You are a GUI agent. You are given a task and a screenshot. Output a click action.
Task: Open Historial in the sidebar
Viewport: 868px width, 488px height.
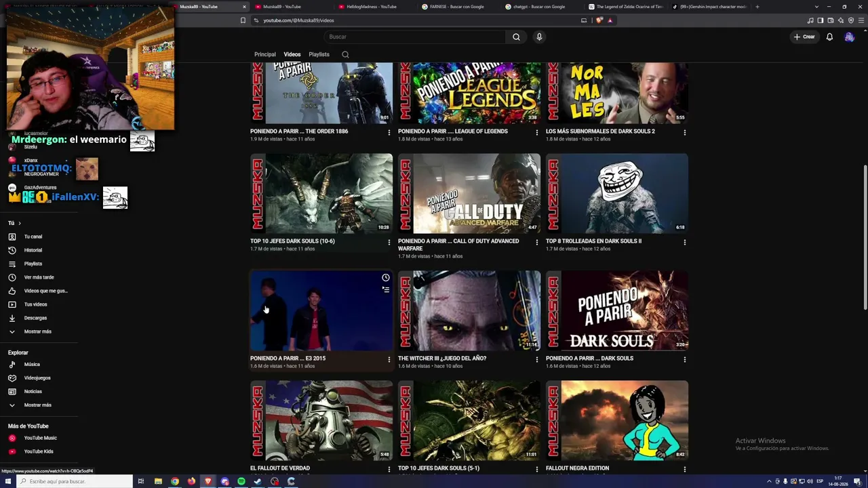[33, 250]
